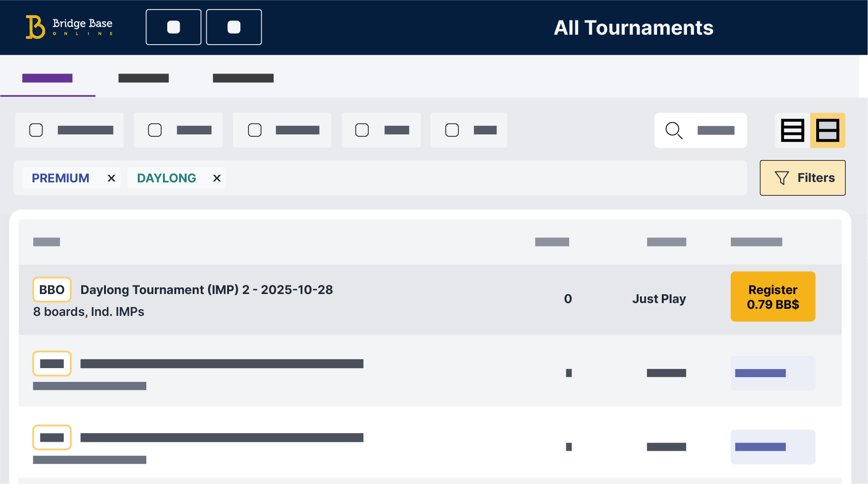Click the second square header button
This screenshot has width=868, height=484.
234,27
